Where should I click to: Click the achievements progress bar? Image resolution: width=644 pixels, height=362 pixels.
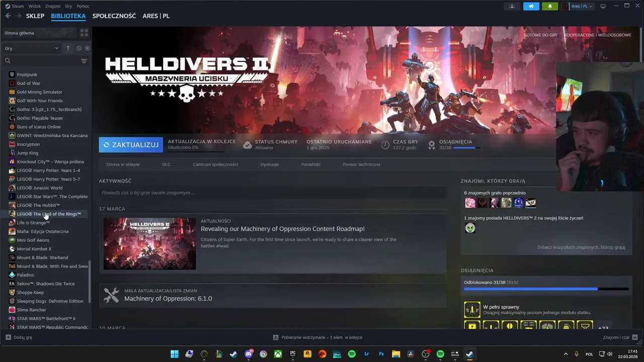[x=546, y=289]
